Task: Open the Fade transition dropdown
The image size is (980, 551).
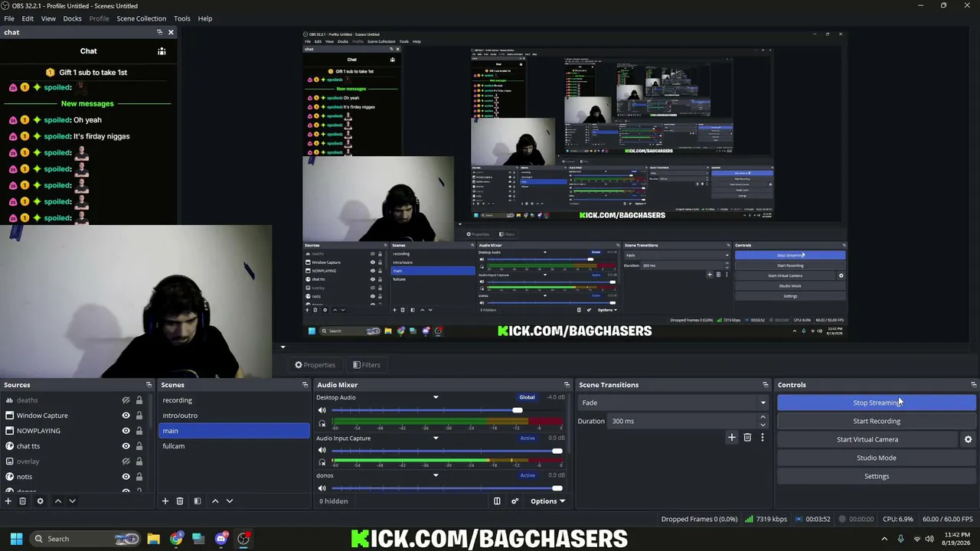Action: [674, 403]
